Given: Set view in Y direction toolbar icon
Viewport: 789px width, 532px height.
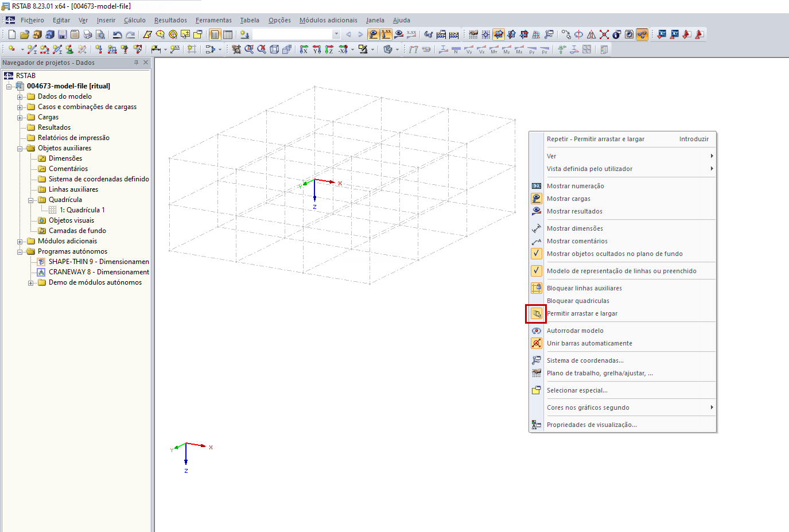Looking at the screenshot, I should pyautogui.click(x=316, y=49).
